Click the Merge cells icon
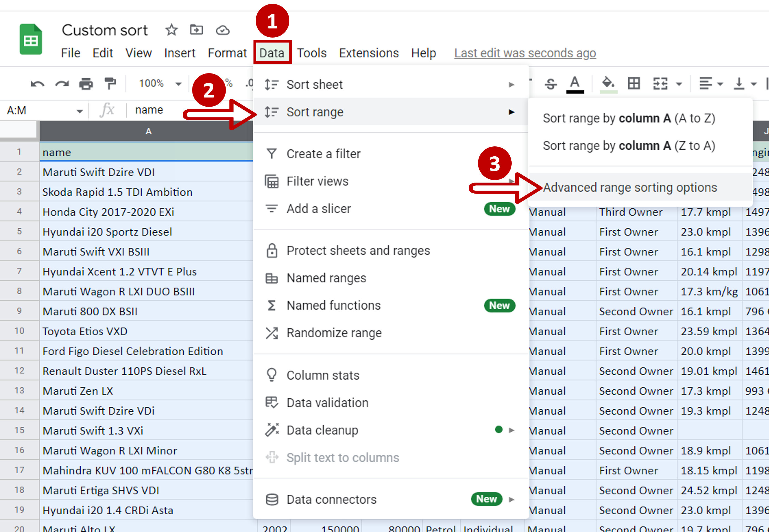The image size is (769, 532). click(660, 84)
